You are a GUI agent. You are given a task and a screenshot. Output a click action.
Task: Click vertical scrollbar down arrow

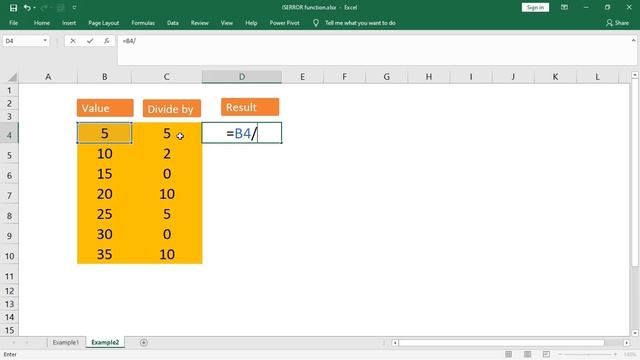(635, 333)
